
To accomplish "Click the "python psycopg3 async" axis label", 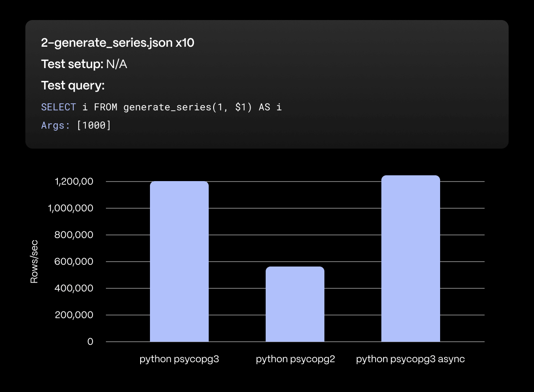I will click(x=410, y=360).
